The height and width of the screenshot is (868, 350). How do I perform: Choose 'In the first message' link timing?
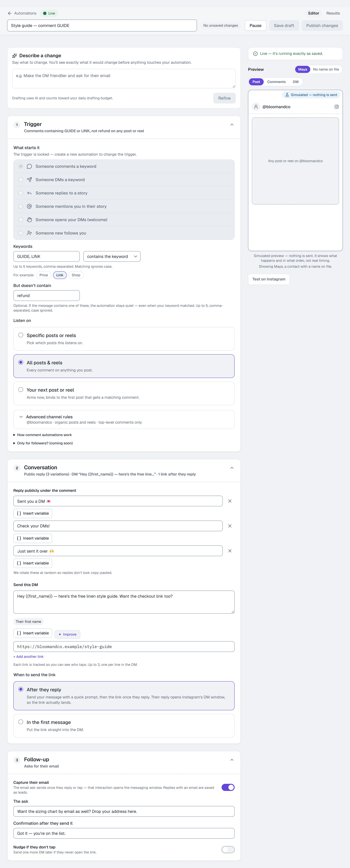click(x=21, y=722)
